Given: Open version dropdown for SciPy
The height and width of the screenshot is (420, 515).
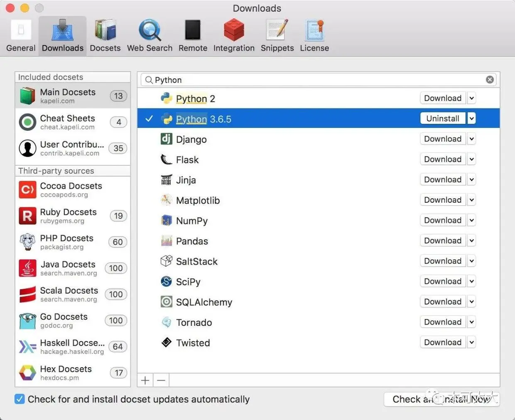Looking at the screenshot, I should [x=471, y=281].
